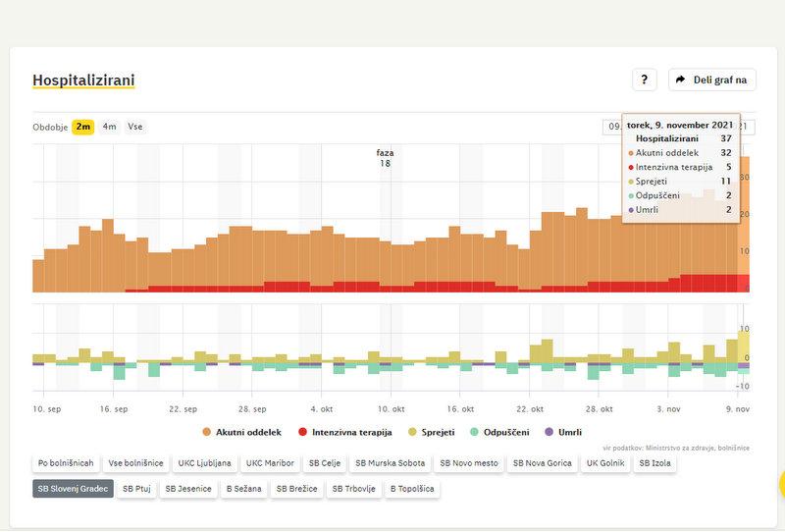Toggle Akutni oddelek legend series

[241, 432]
